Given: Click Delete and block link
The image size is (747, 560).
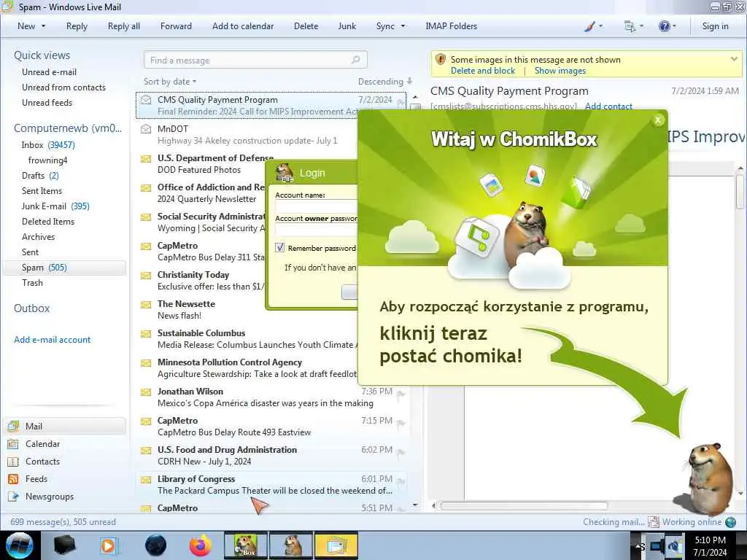Looking at the screenshot, I should [483, 71].
